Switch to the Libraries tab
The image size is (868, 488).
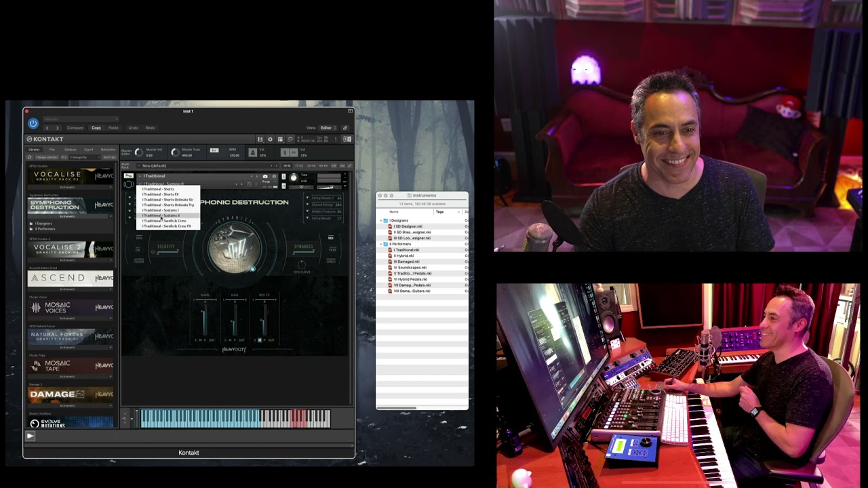[x=34, y=150]
